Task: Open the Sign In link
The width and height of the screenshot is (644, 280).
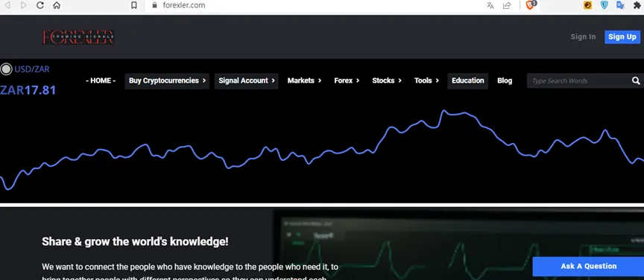Action: (x=583, y=36)
